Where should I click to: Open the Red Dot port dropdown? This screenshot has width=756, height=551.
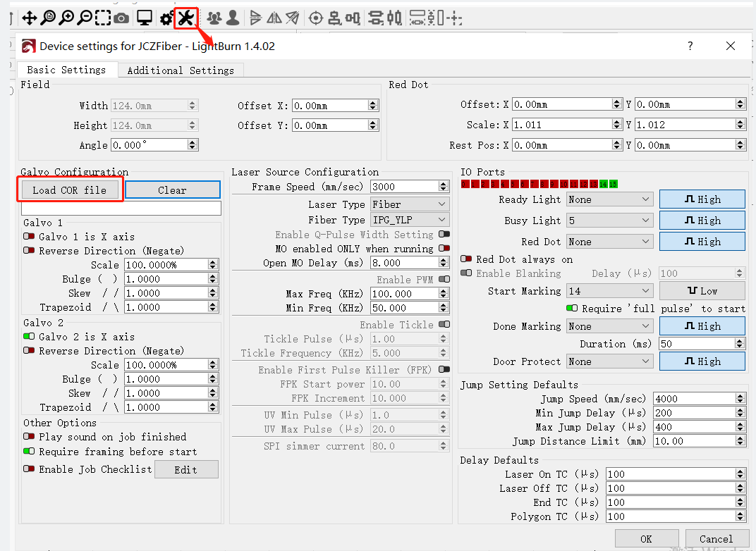click(x=610, y=242)
